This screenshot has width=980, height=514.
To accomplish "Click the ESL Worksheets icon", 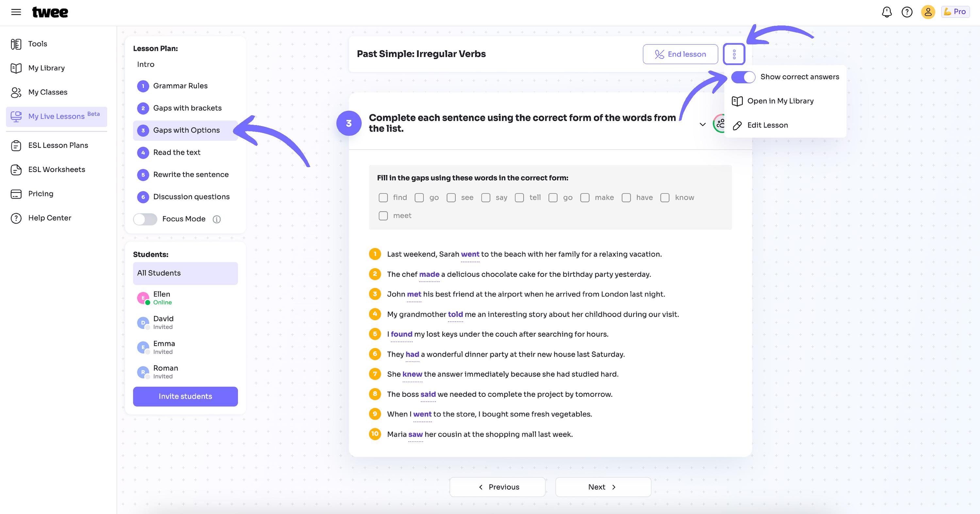I will [16, 170].
